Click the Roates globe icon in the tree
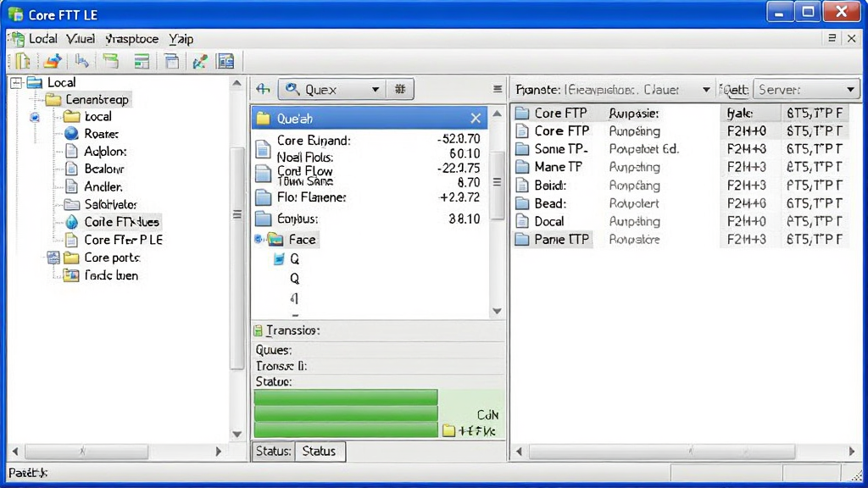The height and width of the screenshot is (488, 868). 71,133
